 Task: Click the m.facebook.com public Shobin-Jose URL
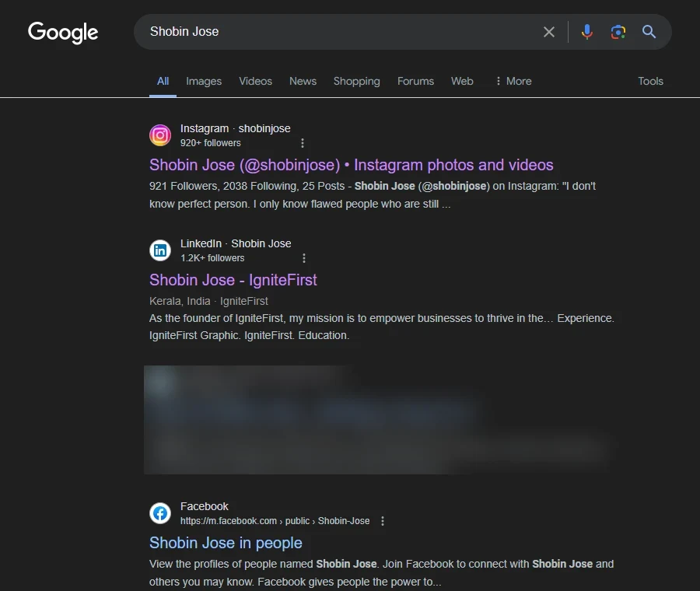[x=275, y=521]
